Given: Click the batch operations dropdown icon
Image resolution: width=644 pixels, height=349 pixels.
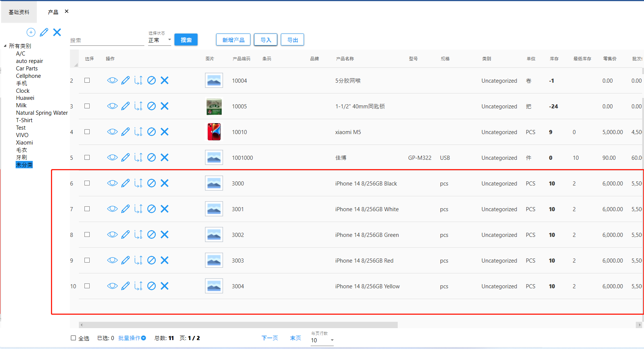Looking at the screenshot, I should pyautogui.click(x=144, y=338).
